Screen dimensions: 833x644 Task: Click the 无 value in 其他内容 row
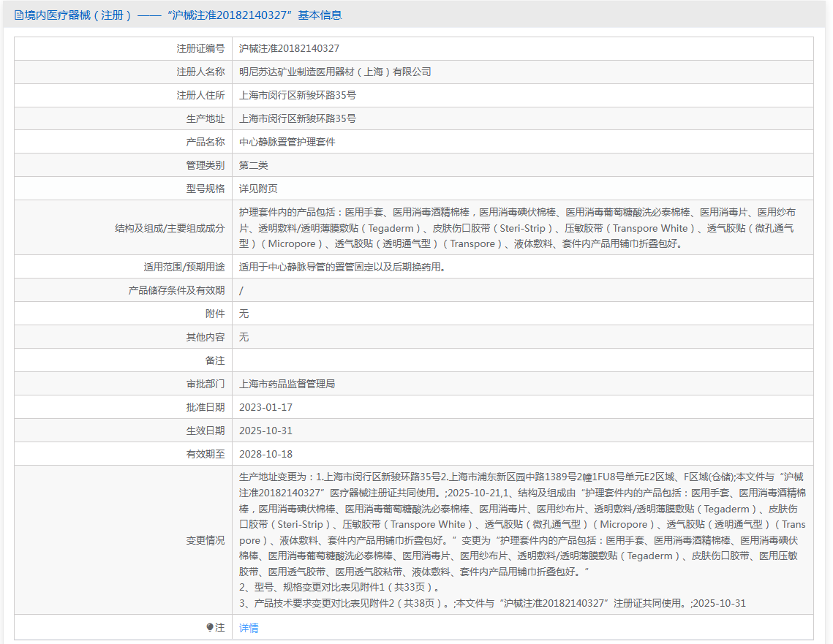[244, 337]
